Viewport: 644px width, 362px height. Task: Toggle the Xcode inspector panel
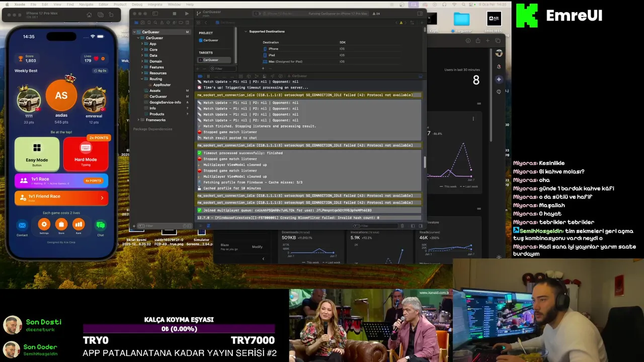pos(420,14)
